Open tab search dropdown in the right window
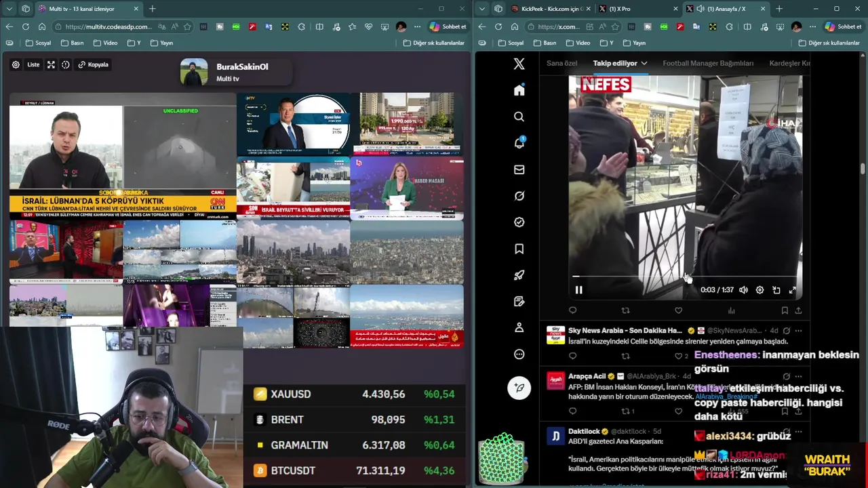 point(482,9)
